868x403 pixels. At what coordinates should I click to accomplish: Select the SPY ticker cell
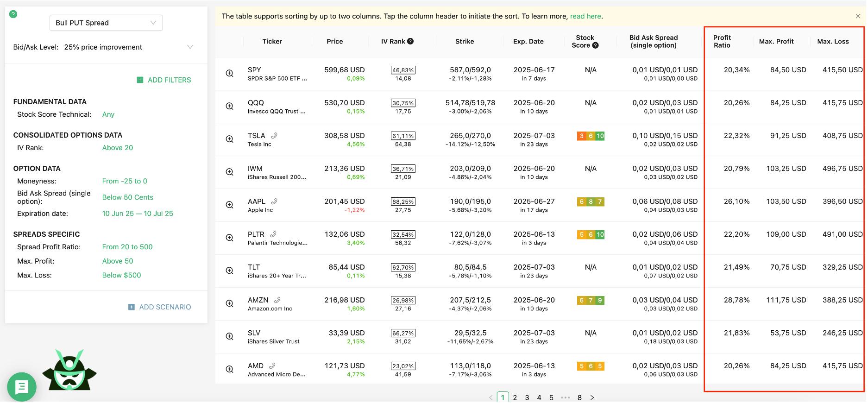click(x=277, y=74)
